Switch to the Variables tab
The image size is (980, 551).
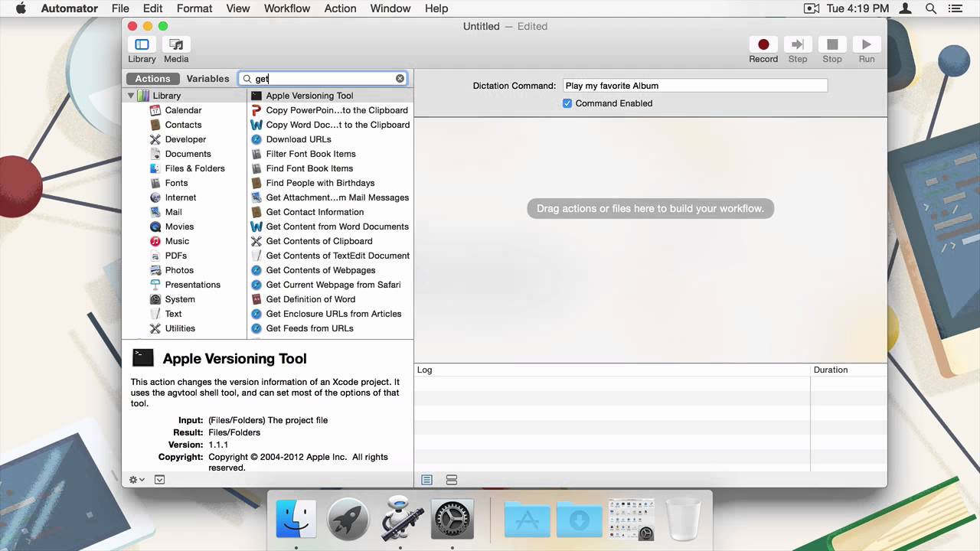[x=207, y=79]
